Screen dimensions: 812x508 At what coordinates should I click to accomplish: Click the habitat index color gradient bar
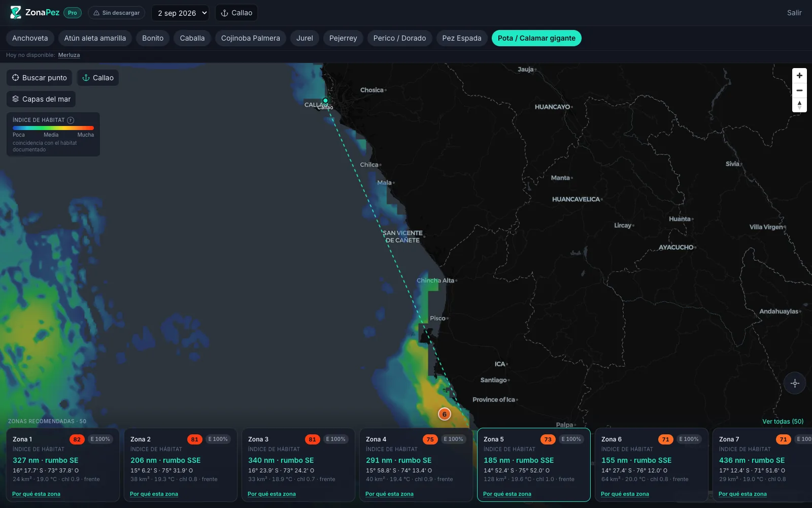point(53,128)
